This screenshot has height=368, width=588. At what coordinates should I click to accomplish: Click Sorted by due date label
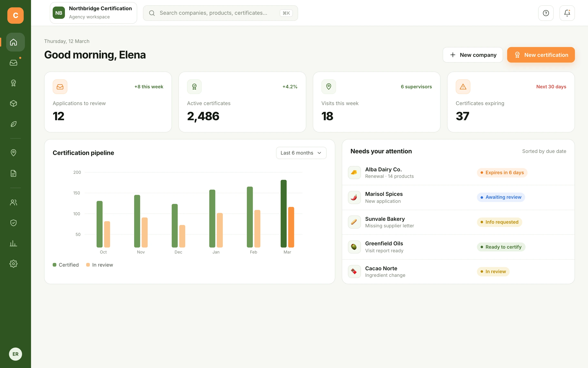click(x=544, y=151)
